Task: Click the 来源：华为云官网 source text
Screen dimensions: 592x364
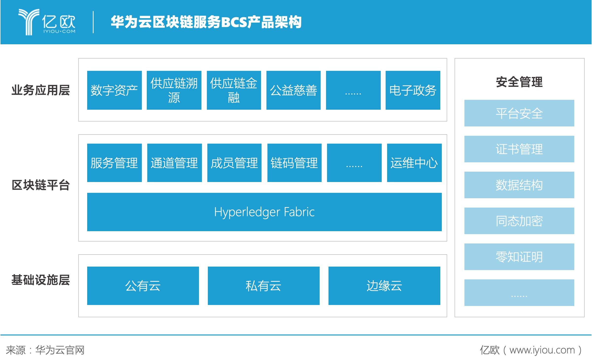Action: pyautogui.click(x=46, y=349)
